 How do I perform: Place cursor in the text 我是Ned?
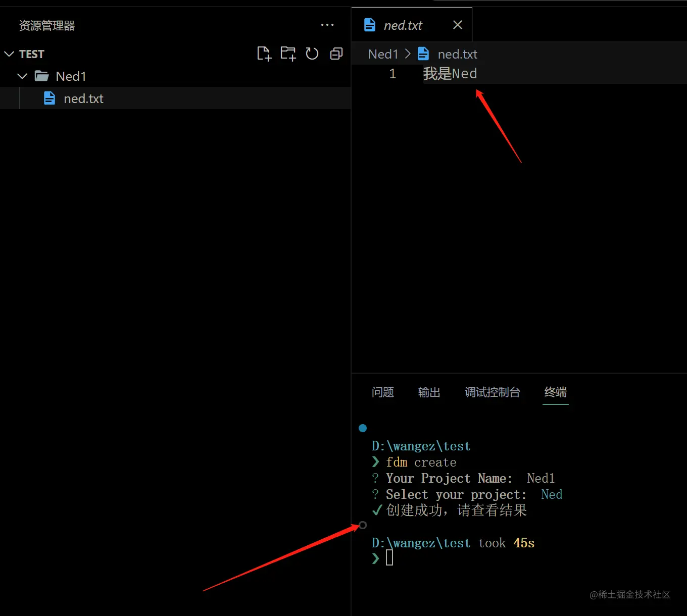(450, 74)
